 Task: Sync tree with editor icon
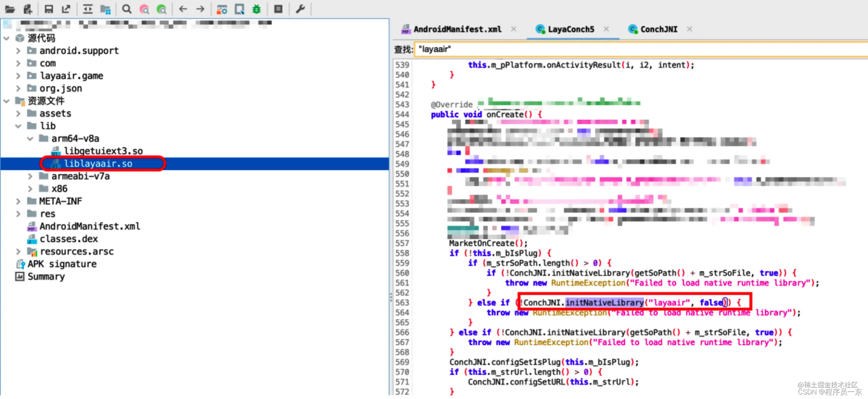coord(88,9)
